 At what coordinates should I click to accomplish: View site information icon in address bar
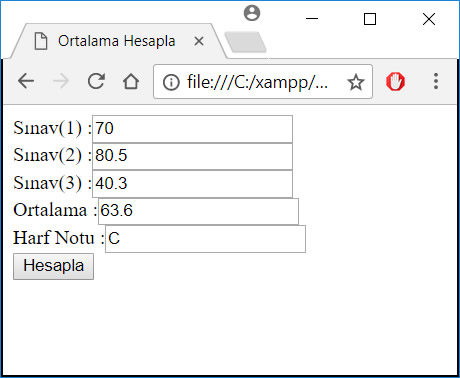171,82
